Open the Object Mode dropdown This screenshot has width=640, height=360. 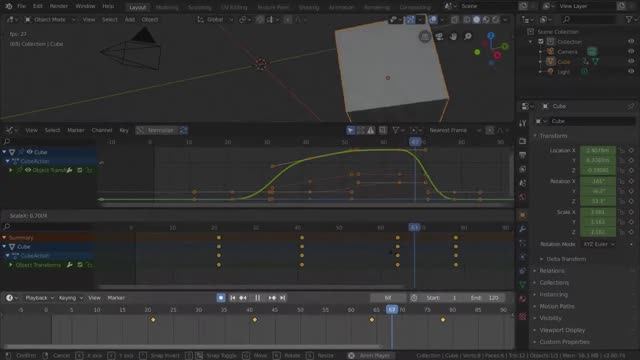click(50, 19)
